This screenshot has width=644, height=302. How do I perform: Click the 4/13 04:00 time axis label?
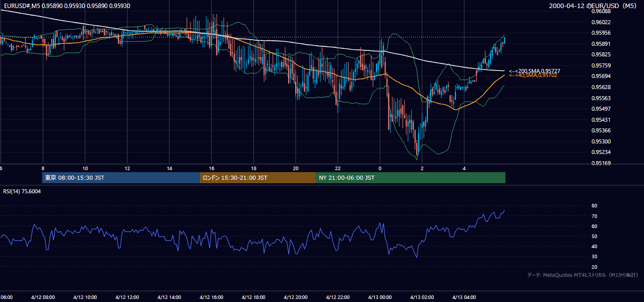tap(464, 297)
